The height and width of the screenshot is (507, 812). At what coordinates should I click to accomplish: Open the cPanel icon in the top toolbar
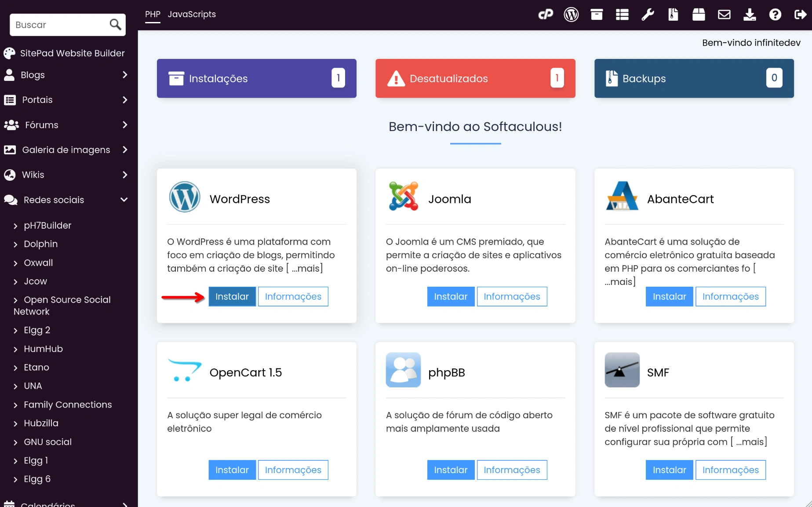click(546, 14)
